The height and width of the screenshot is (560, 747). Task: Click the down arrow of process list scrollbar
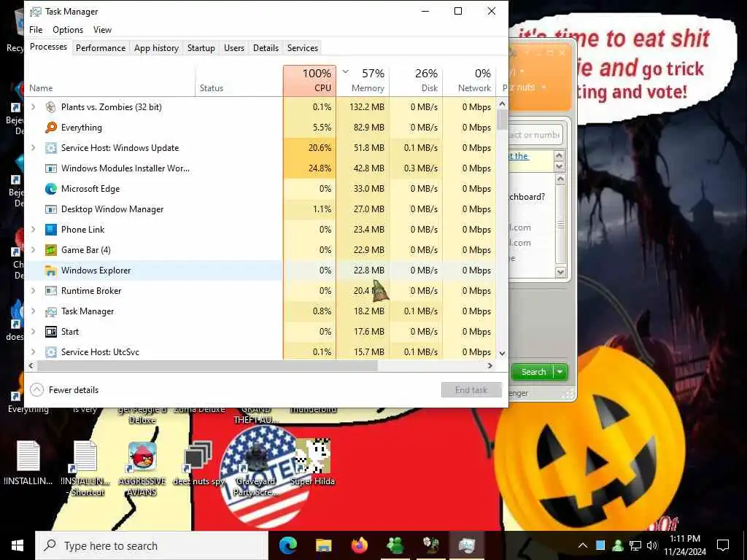pos(502,354)
